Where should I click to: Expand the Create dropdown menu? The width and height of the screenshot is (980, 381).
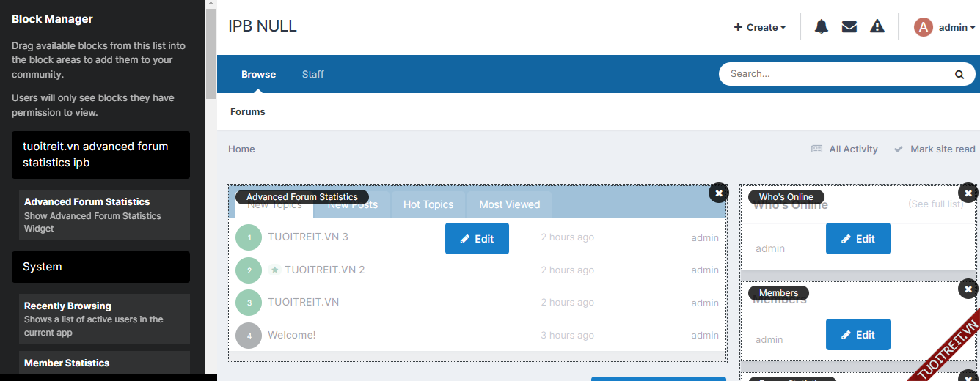[760, 27]
